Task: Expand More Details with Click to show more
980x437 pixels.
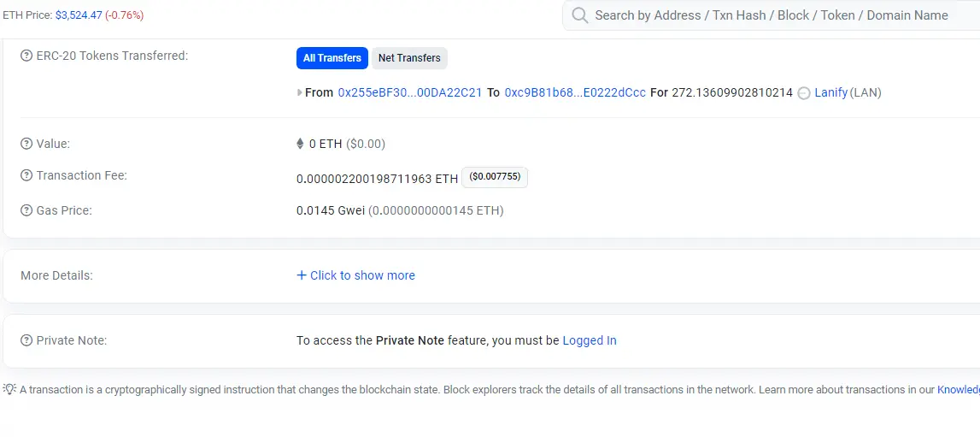Action: point(355,275)
